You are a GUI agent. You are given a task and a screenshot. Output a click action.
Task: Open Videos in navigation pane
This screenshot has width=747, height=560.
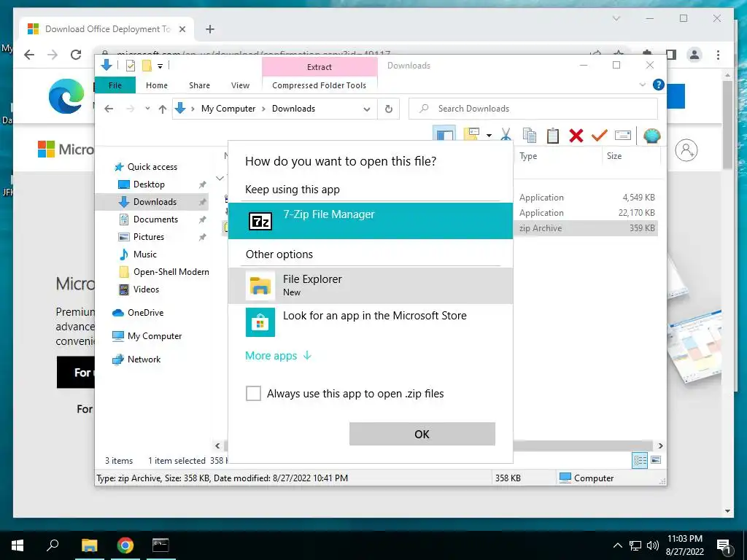pyautogui.click(x=146, y=289)
